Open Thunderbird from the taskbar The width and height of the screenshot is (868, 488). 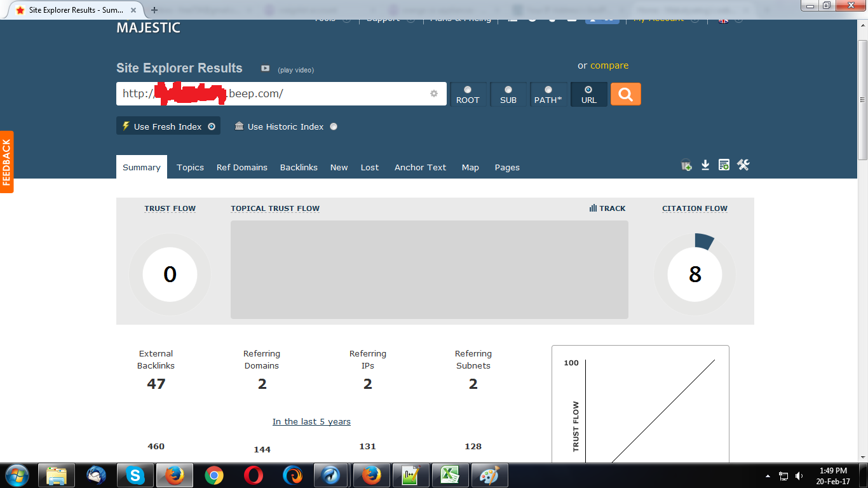point(96,475)
